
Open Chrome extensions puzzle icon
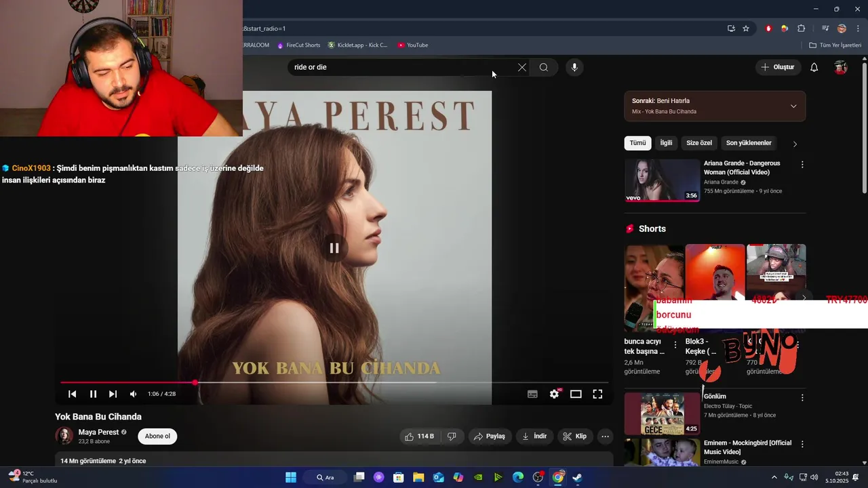tap(802, 28)
